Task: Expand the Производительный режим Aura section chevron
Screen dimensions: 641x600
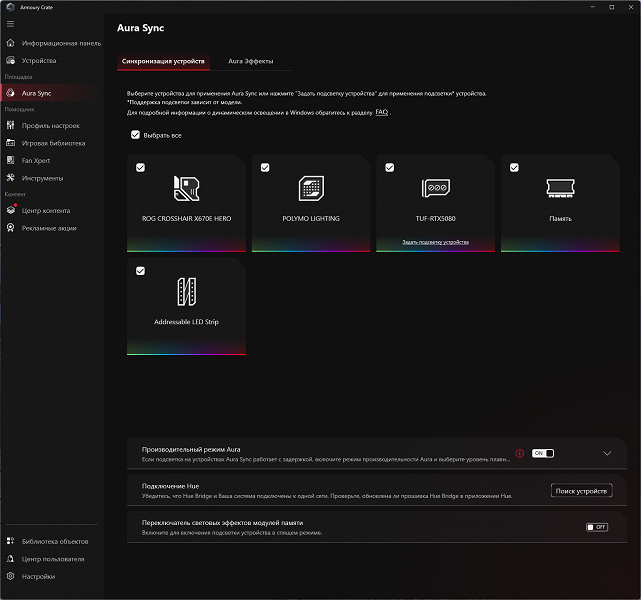Action: coord(607,453)
